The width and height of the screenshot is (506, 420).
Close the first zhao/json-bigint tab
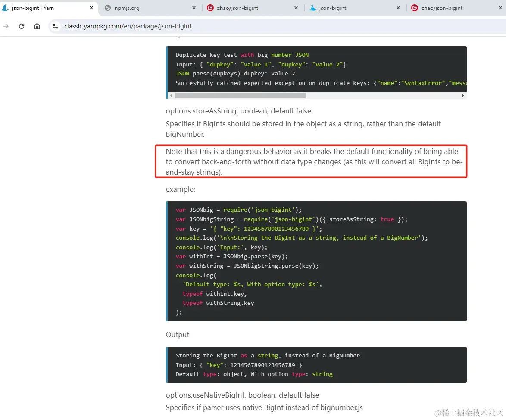(296, 8)
